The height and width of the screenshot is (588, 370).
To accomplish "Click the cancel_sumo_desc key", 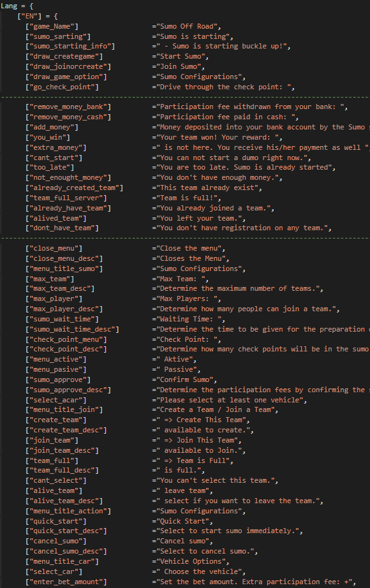I will pos(66,551).
